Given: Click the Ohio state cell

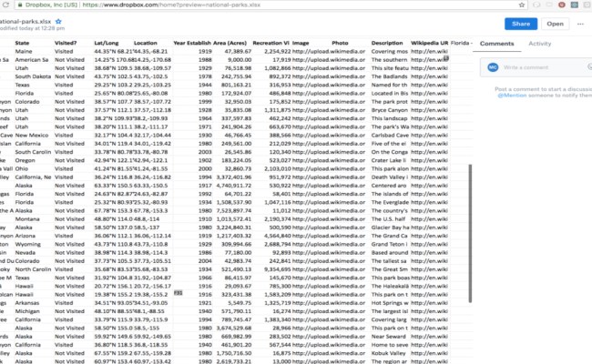Looking at the screenshot, I should click(x=22, y=168).
